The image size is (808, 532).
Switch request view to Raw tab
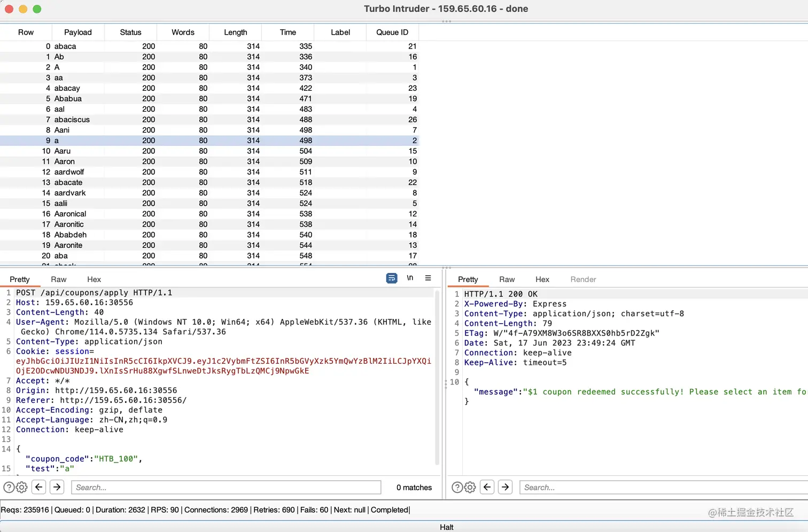click(59, 279)
